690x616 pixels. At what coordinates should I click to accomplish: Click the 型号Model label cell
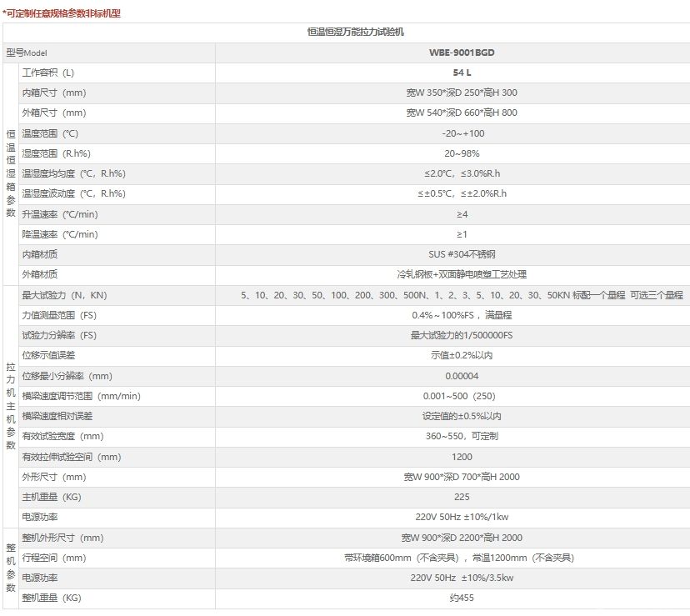[x=27, y=53]
